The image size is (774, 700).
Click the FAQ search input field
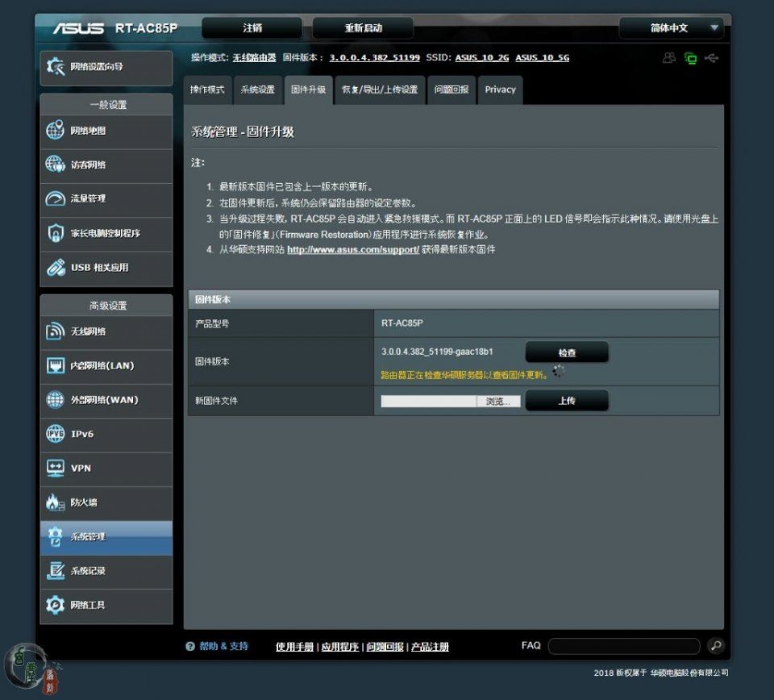[623, 646]
